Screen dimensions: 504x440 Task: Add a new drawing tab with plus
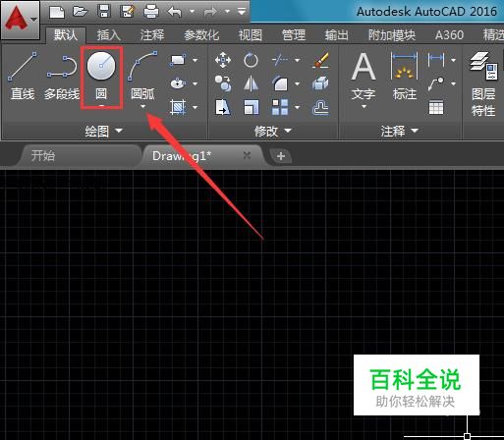point(281,156)
